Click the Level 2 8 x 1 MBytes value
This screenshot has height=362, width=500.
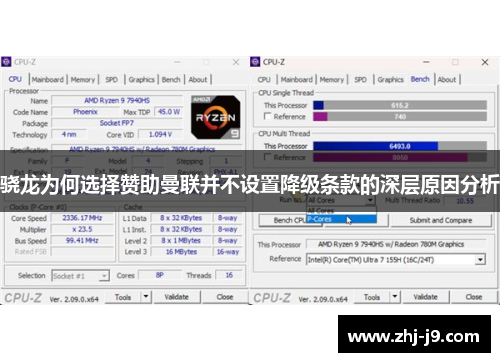tap(181, 240)
